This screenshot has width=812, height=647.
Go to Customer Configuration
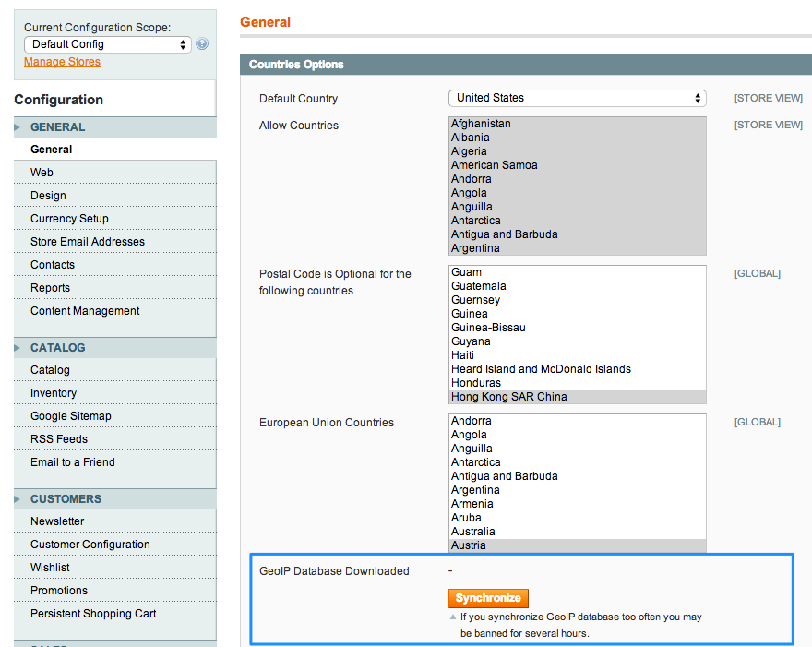point(115,544)
